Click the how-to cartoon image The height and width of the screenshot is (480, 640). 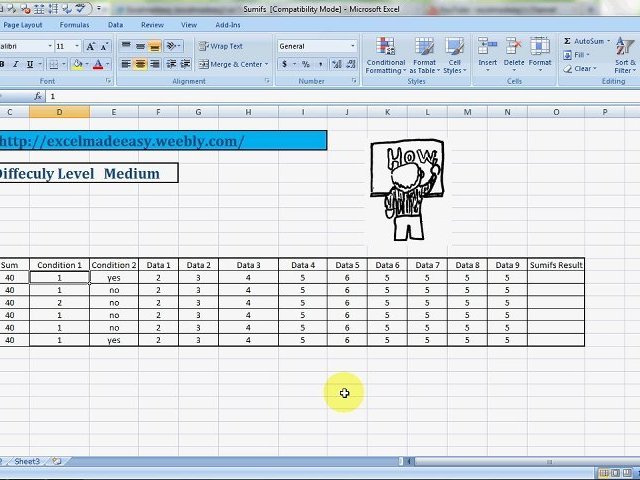(407, 190)
